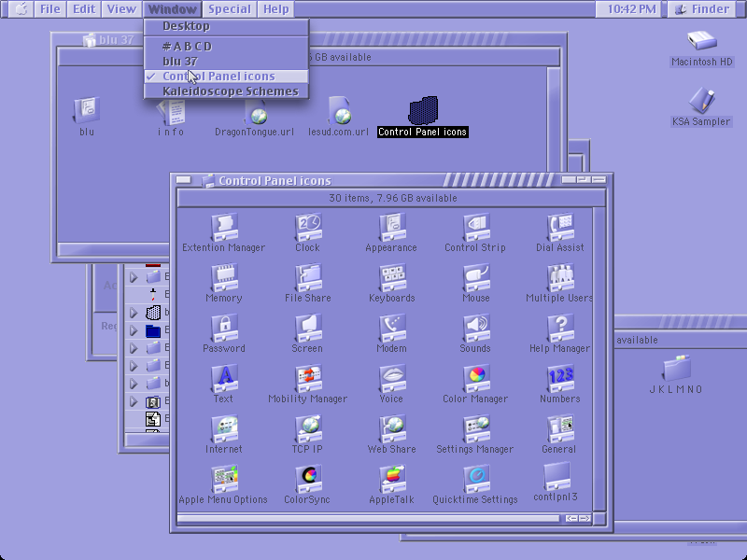This screenshot has width=747, height=560.
Task: Click the Appearance control panel icon
Action: [392, 227]
